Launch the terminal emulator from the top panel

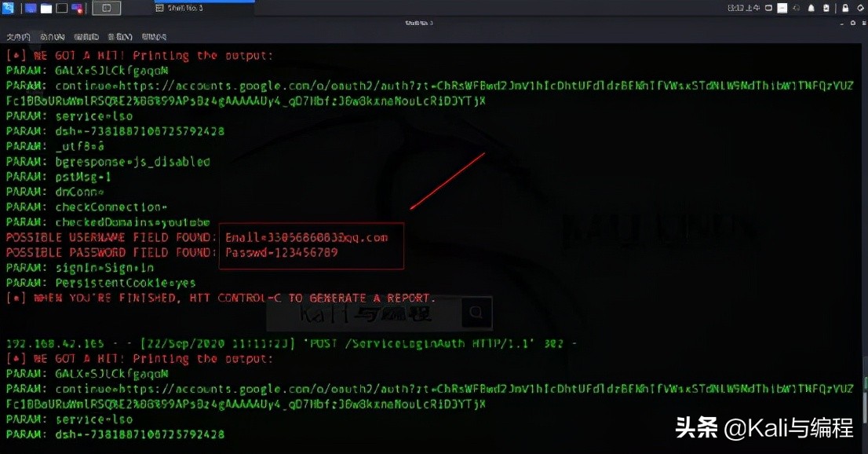(61, 9)
